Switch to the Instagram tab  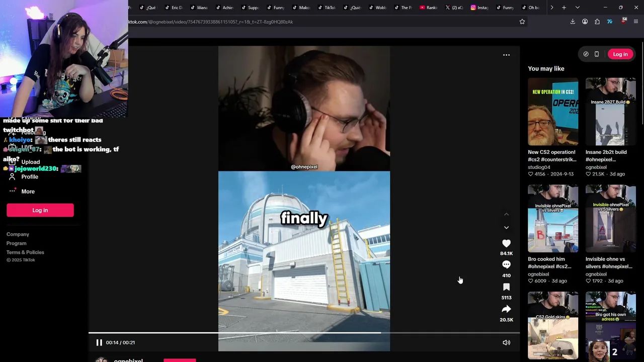480,8
